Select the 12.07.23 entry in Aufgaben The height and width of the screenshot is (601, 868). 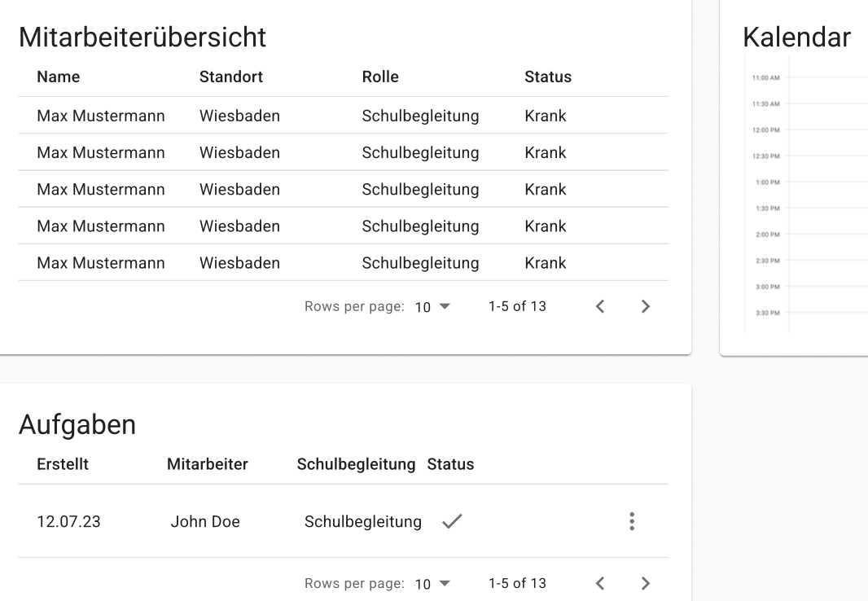click(68, 521)
